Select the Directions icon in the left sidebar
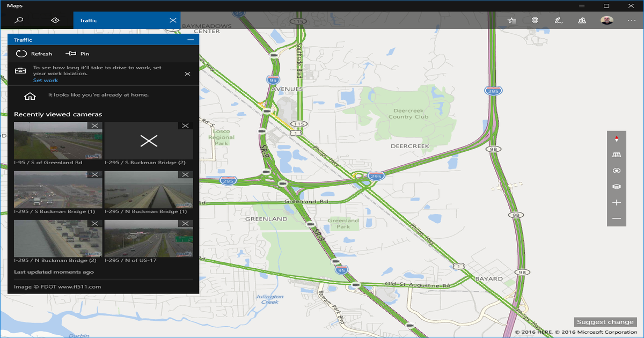The image size is (644, 338). (x=54, y=20)
